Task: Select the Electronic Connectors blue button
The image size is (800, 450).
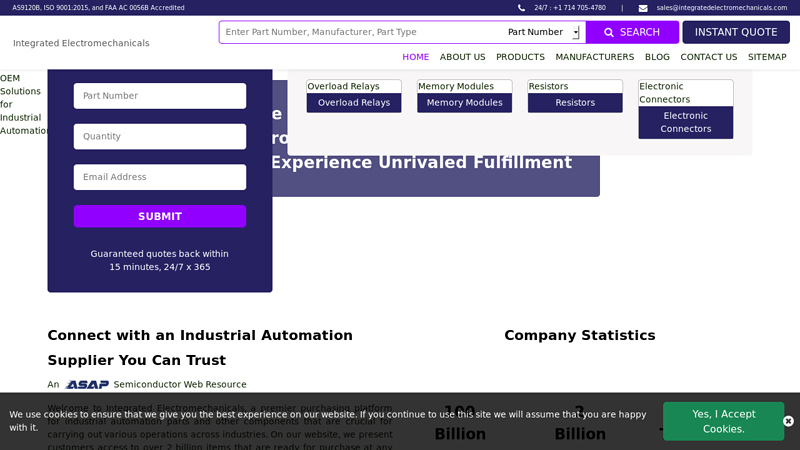Action: click(x=685, y=122)
